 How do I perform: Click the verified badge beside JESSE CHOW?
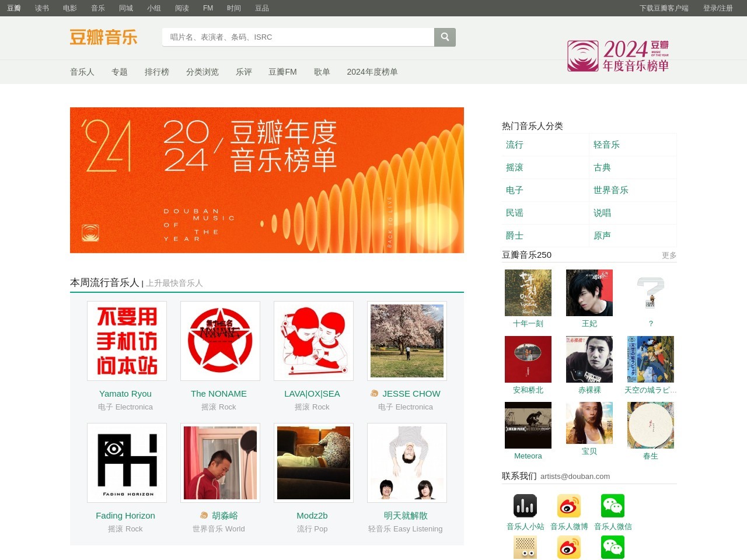click(x=375, y=393)
